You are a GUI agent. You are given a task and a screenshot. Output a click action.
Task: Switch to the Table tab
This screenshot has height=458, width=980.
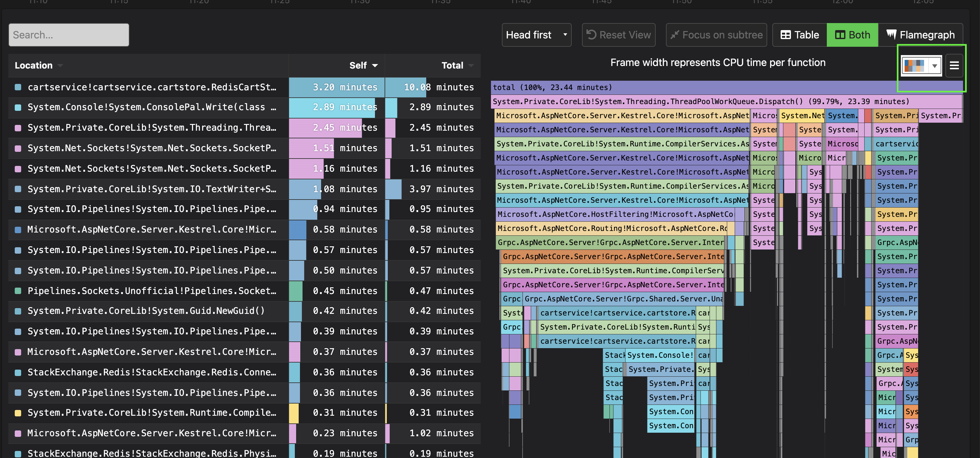point(799,35)
